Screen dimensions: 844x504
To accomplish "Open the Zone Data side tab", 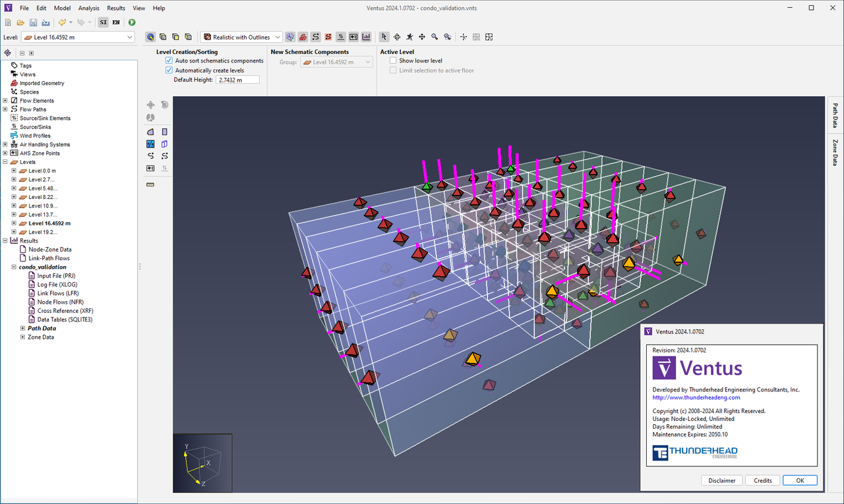I will click(x=835, y=152).
